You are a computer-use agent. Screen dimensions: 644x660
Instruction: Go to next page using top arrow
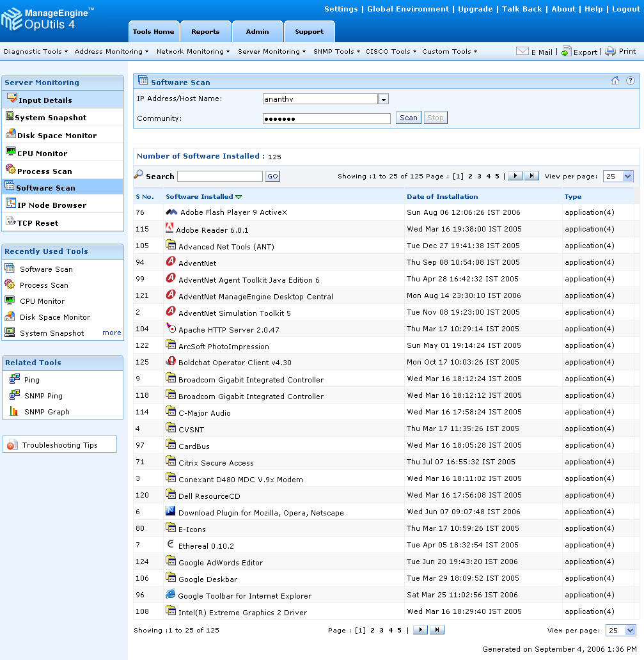coord(515,177)
